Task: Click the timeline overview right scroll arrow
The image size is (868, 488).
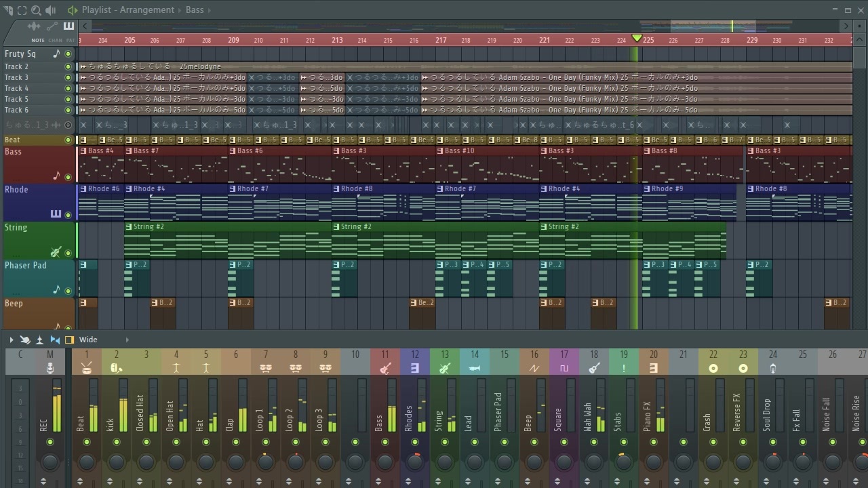Action: pos(846,26)
